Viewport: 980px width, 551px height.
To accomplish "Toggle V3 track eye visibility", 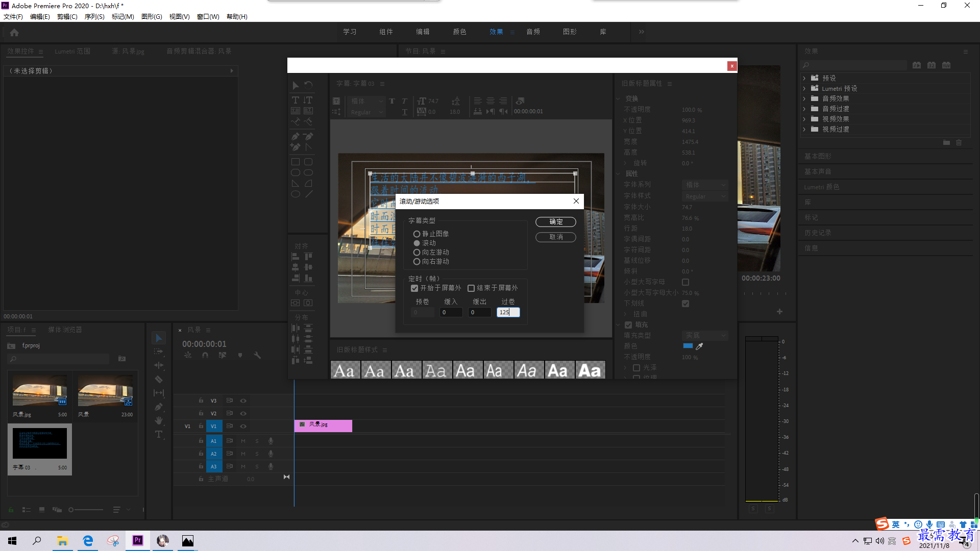I will 243,400.
